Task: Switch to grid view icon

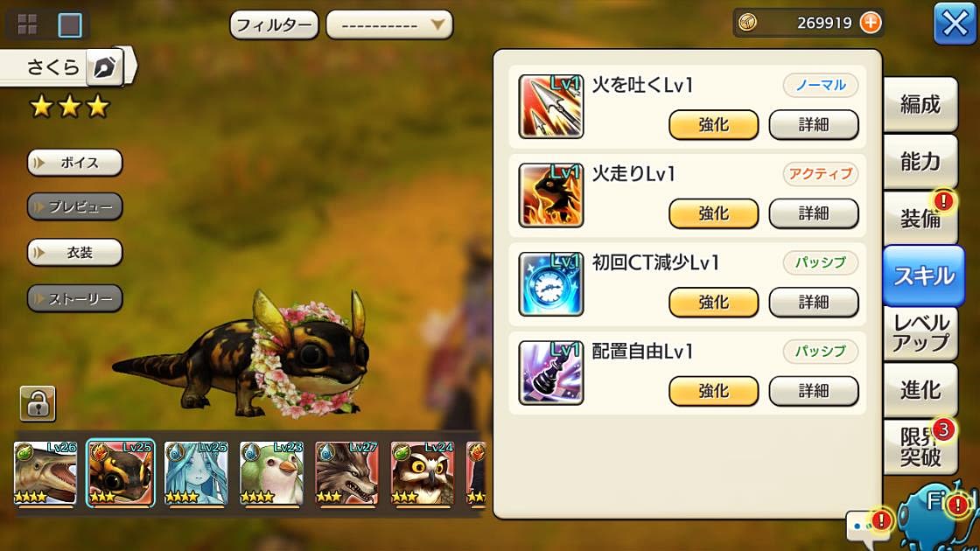Action: pyautogui.click(x=27, y=24)
